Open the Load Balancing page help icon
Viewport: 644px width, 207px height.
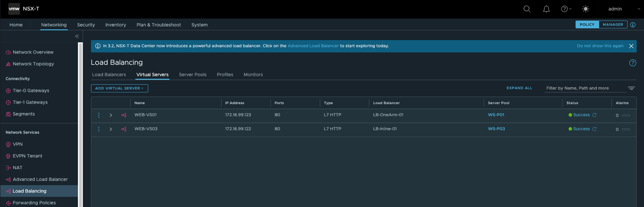(x=633, y=63)
